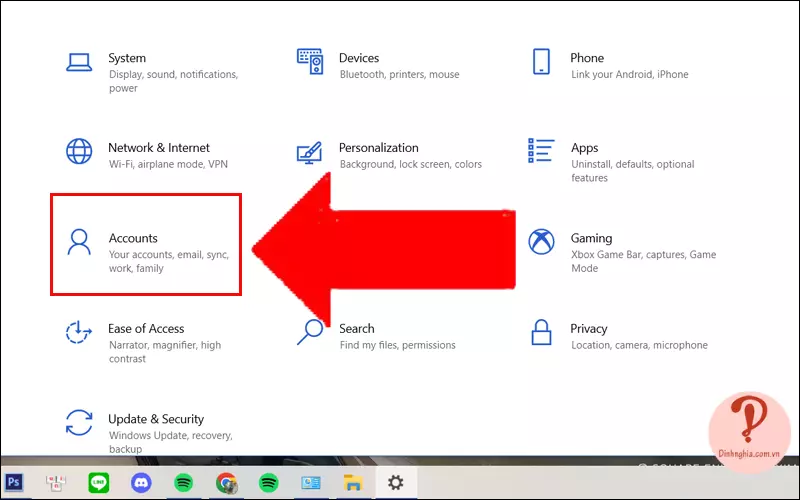This screenshot has width=800, height=500.
Task: Click the text "Windows Update, recovery, backup"
Action: 170,442
